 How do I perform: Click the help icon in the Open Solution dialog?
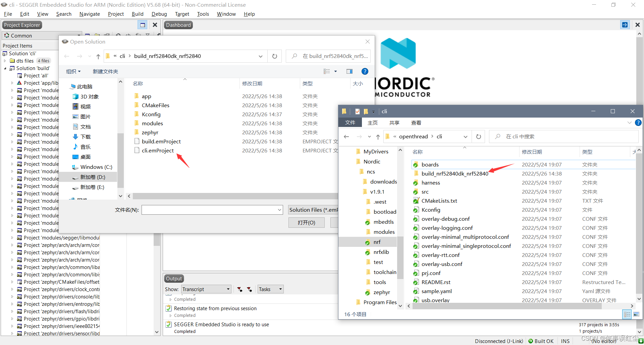pyautogui.click(x=365, y=71)
